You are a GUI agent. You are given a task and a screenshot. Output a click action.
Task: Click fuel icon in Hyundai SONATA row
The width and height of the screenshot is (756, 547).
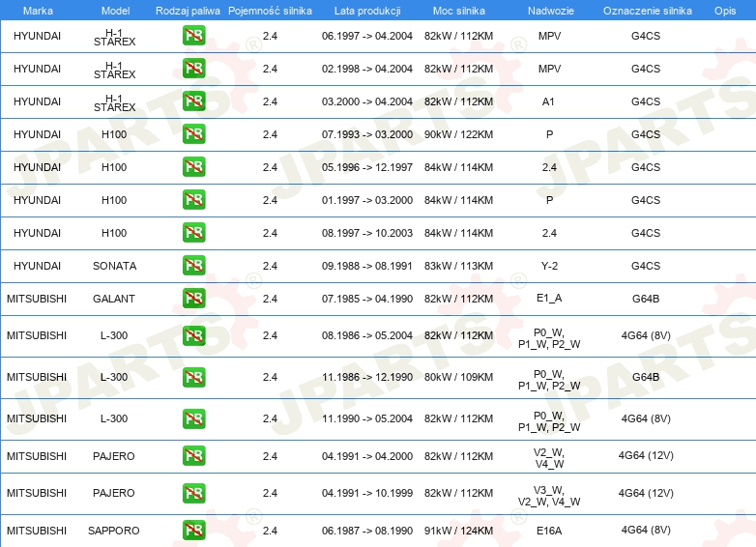193,265
